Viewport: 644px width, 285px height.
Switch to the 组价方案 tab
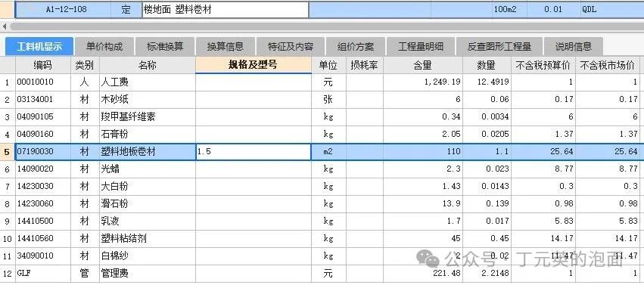click(356, 46)
